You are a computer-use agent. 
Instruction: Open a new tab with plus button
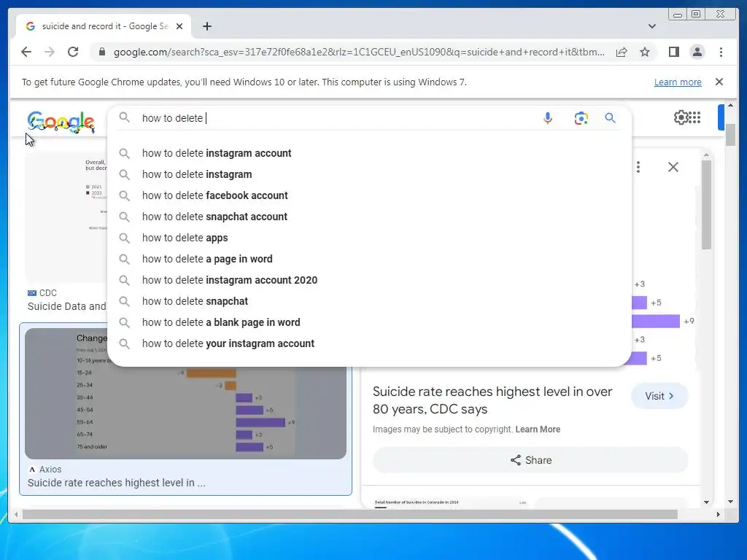[206, 26]
